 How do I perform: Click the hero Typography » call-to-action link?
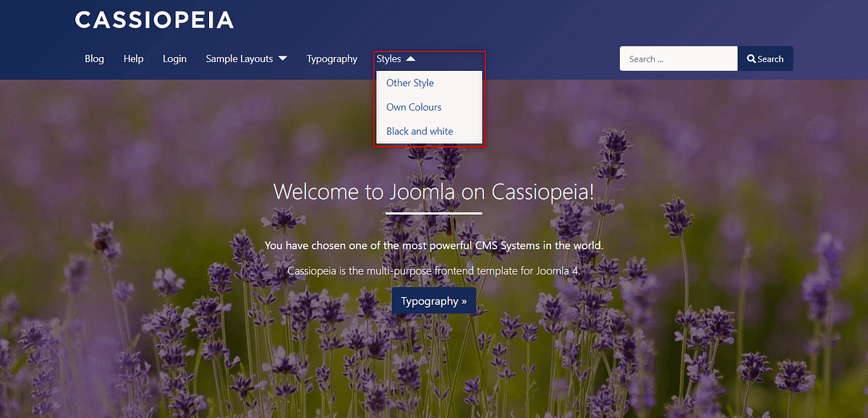pos(433,300)
